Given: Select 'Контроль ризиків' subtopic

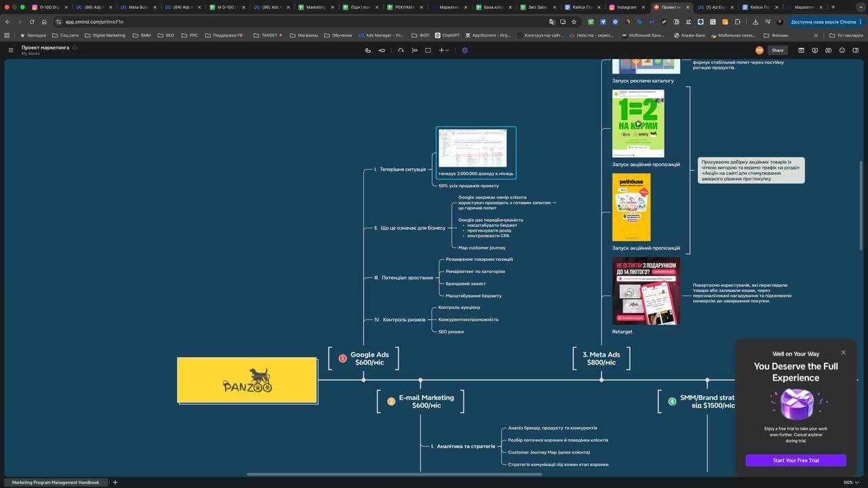Looking at the screenshot, I should 400,320.
